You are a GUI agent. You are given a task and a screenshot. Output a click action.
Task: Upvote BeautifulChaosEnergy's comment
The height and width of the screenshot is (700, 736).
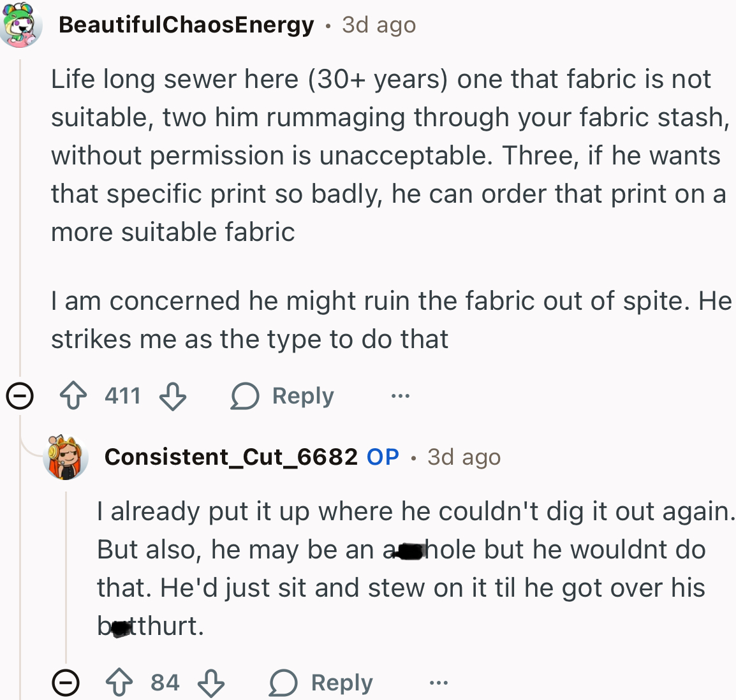75,395
